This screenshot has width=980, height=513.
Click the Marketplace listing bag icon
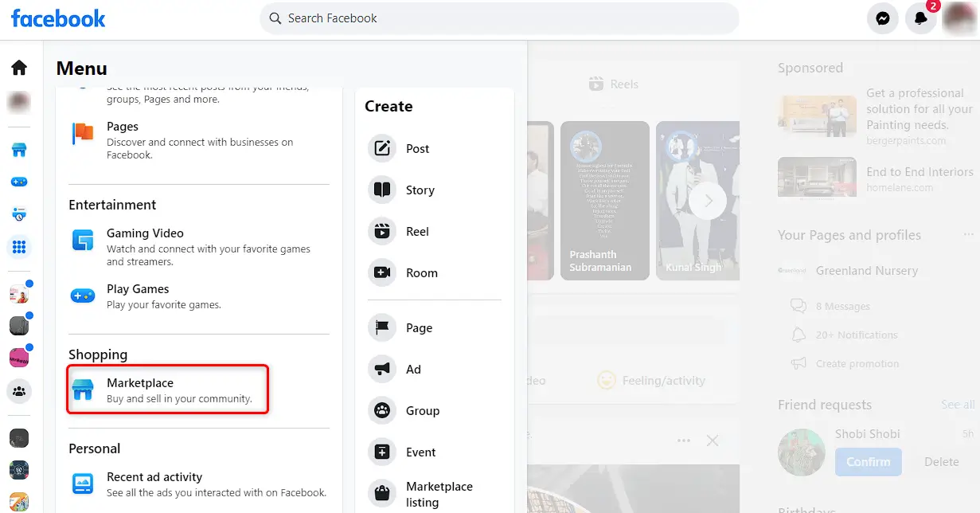click(382, 494)
